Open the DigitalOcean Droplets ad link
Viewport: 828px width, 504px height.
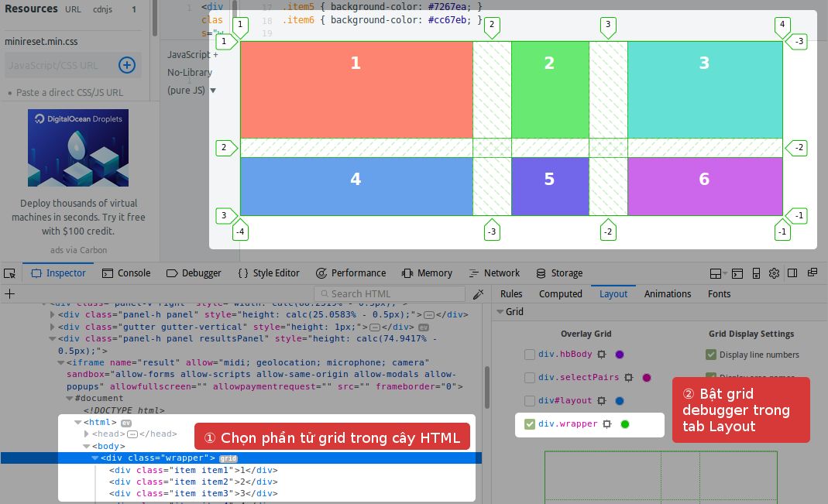(78, 148)
